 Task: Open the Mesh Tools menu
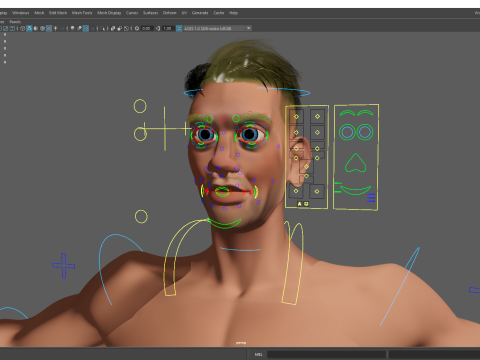click(x=82, y=13)
